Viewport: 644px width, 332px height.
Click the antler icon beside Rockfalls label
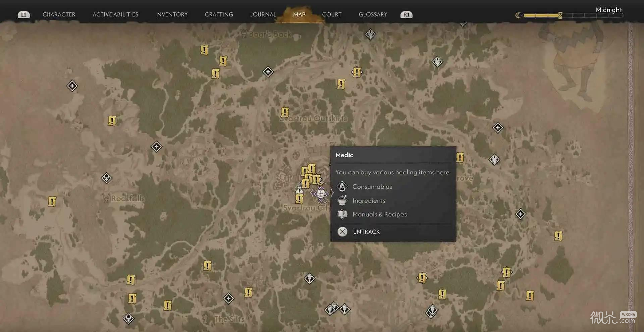(x=106, y=198)
